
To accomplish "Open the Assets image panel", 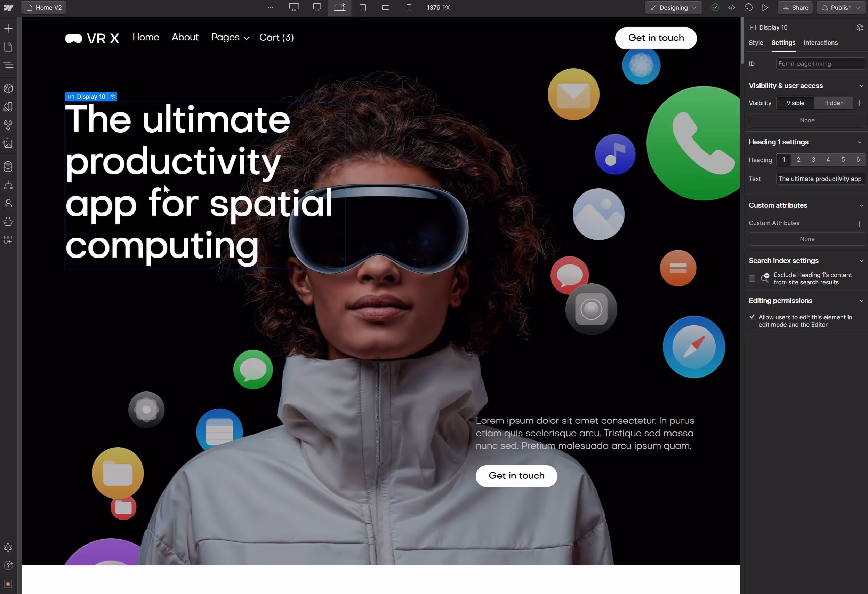I will [8, 144].
